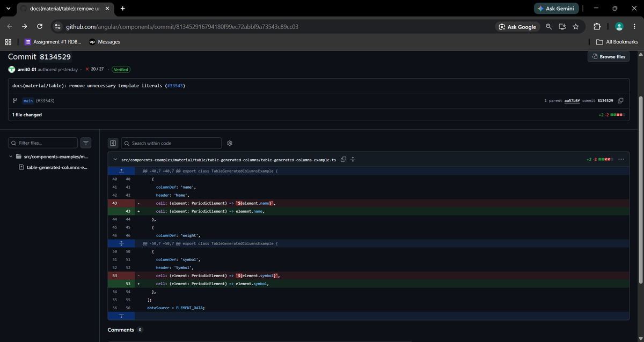Open pull request #33543 link in commit title
This screenshot has width=644, height=342.
click(x=175, y=86)
